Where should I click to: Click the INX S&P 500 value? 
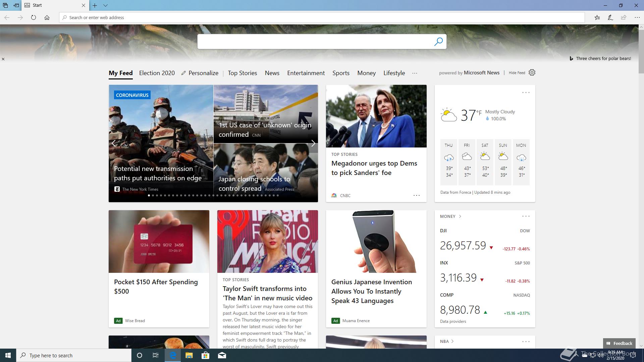click(458, 278)
